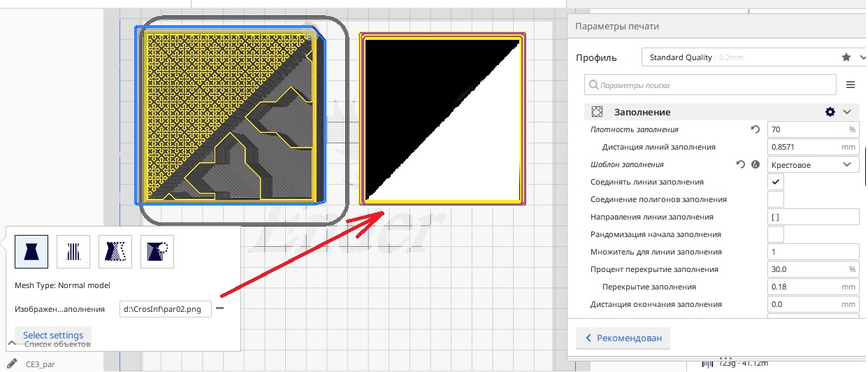Collapse the Infill (Заполнение) section chevron
This screenshot has width=868, height=372.
[x=847, y=112]
